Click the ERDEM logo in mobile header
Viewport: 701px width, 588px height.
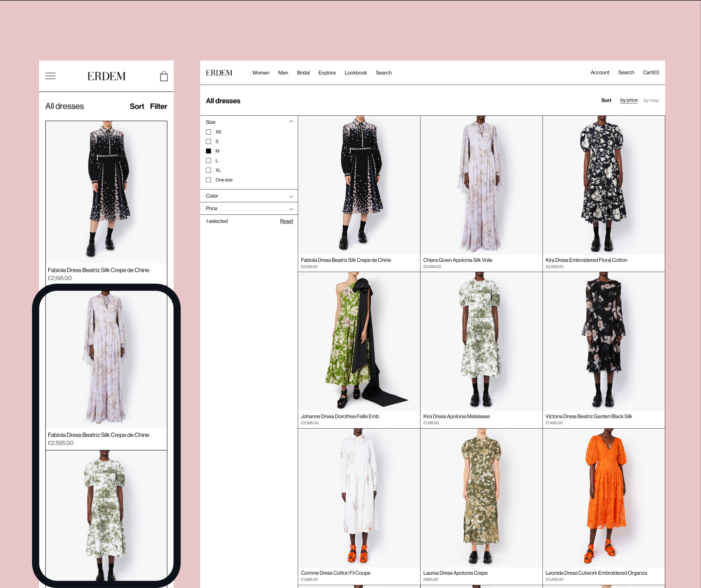(x=106, y=76)
